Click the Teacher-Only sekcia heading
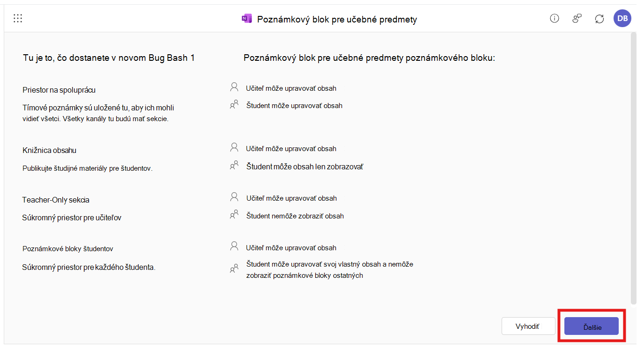 [x=56, y=200]
